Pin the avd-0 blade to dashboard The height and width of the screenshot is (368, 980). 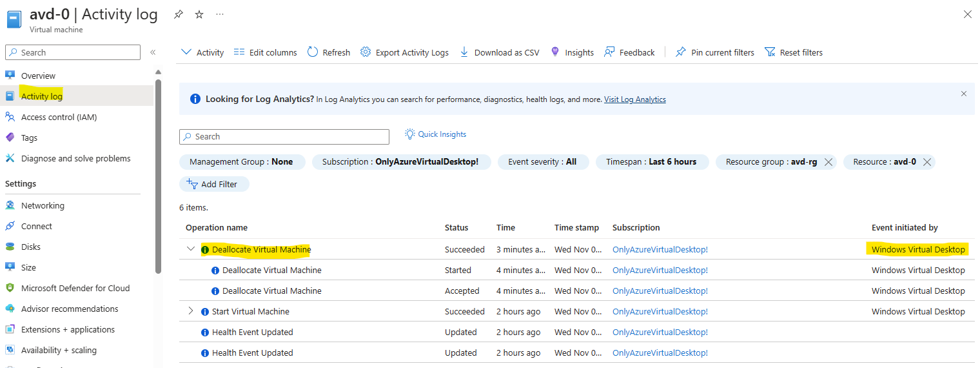[179, 14]
